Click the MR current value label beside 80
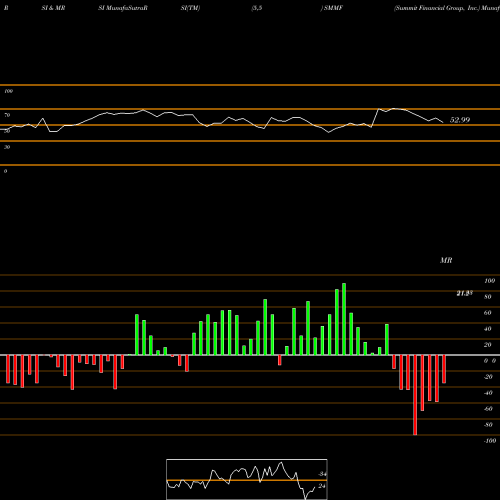 click(464, 293)
